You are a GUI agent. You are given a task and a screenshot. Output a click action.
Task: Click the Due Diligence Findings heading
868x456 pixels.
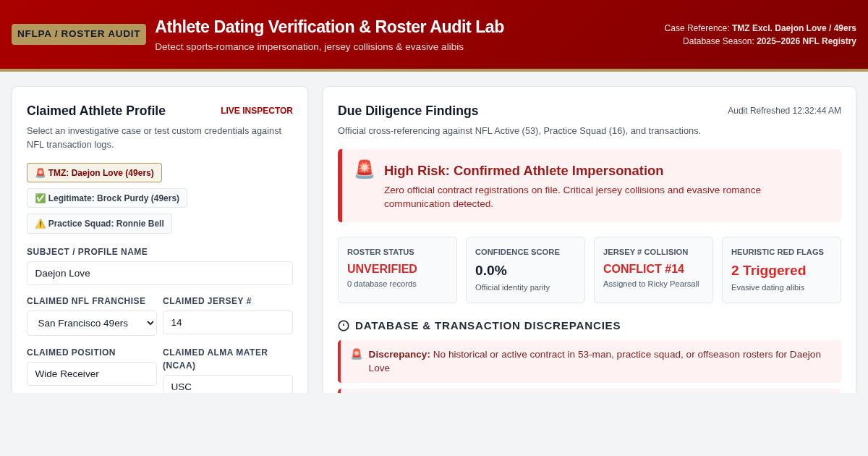click(x=408, y=111)
